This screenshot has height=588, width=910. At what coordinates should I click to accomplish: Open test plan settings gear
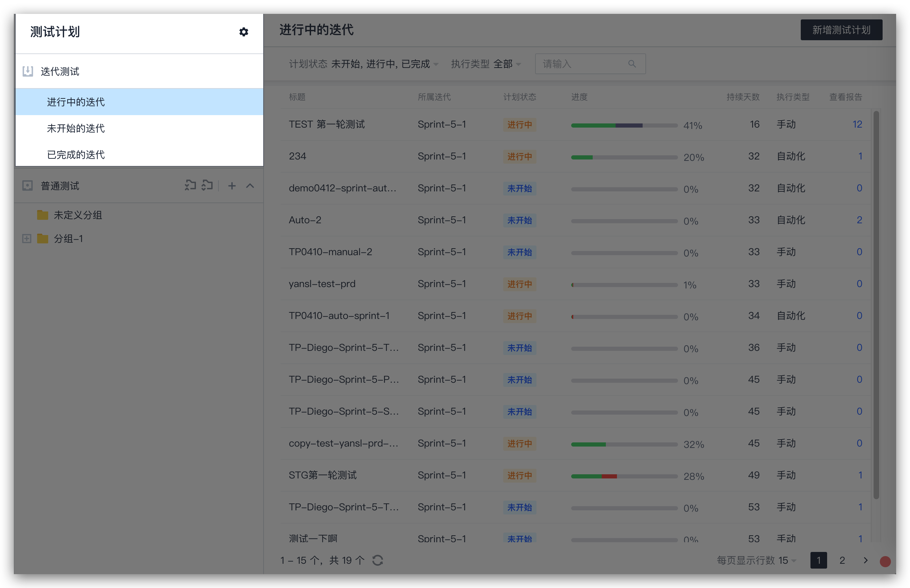click(244, 32)
